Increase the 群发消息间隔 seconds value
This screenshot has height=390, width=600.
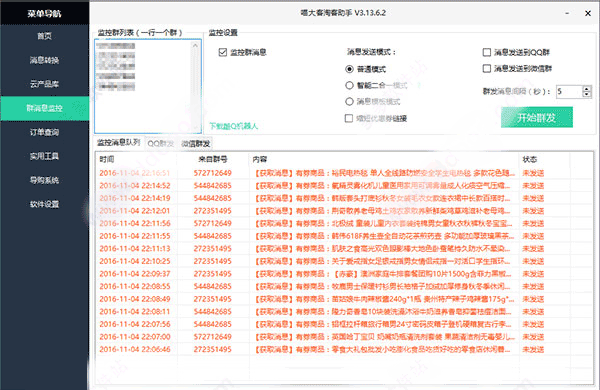pos(587,88)
